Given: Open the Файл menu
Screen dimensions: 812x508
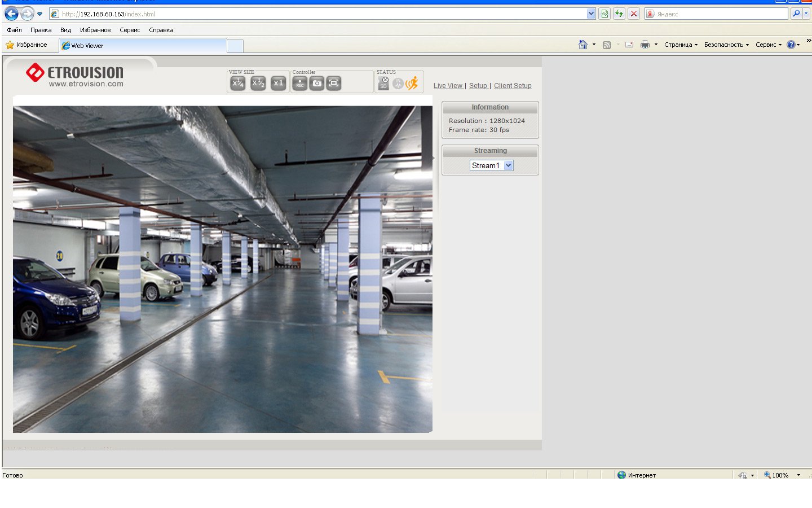Looking at the screenshot, I should pos(14,30).
